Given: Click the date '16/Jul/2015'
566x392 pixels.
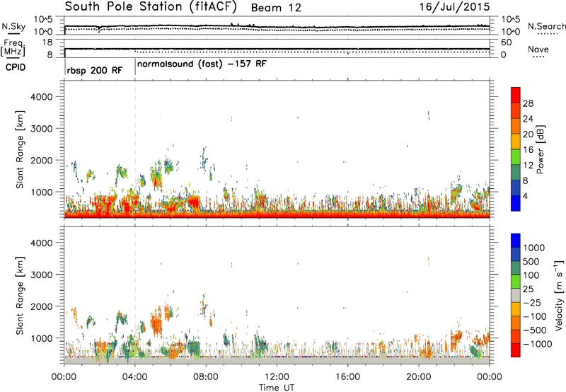Looking at the screenshot, I should (x=454, y=7).
